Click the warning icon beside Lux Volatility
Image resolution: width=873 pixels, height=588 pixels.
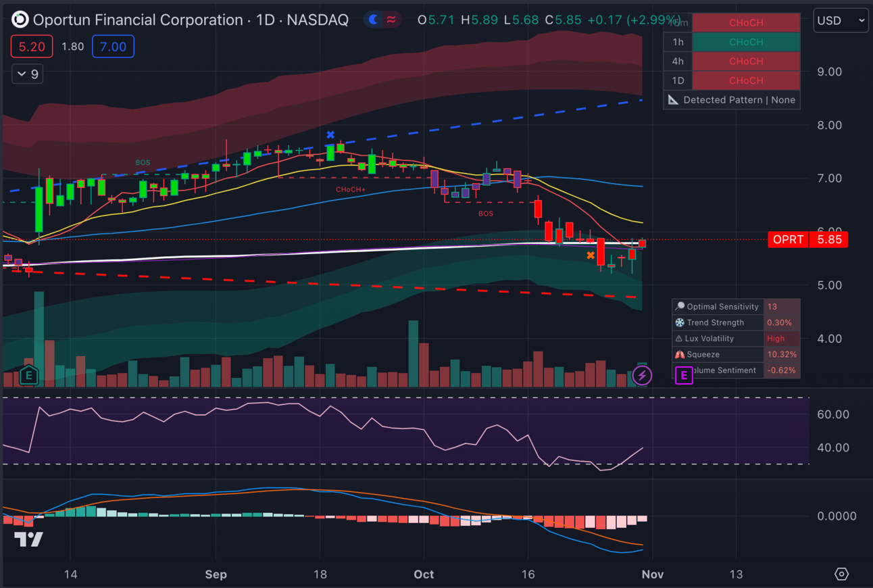point(680,339)
